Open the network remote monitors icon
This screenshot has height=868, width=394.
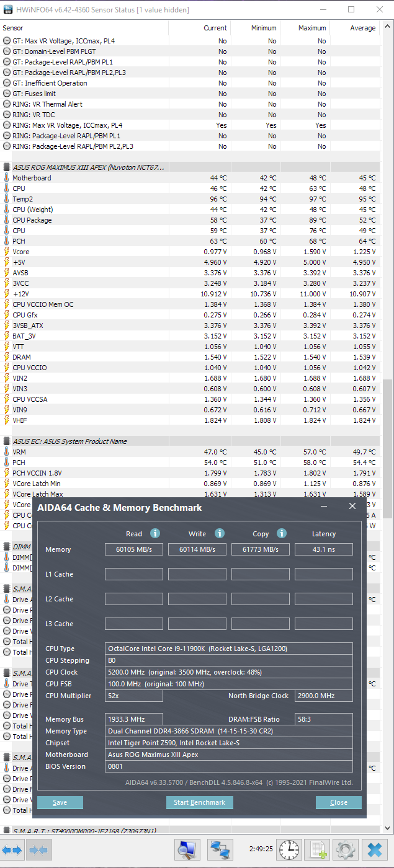point(219,849)
